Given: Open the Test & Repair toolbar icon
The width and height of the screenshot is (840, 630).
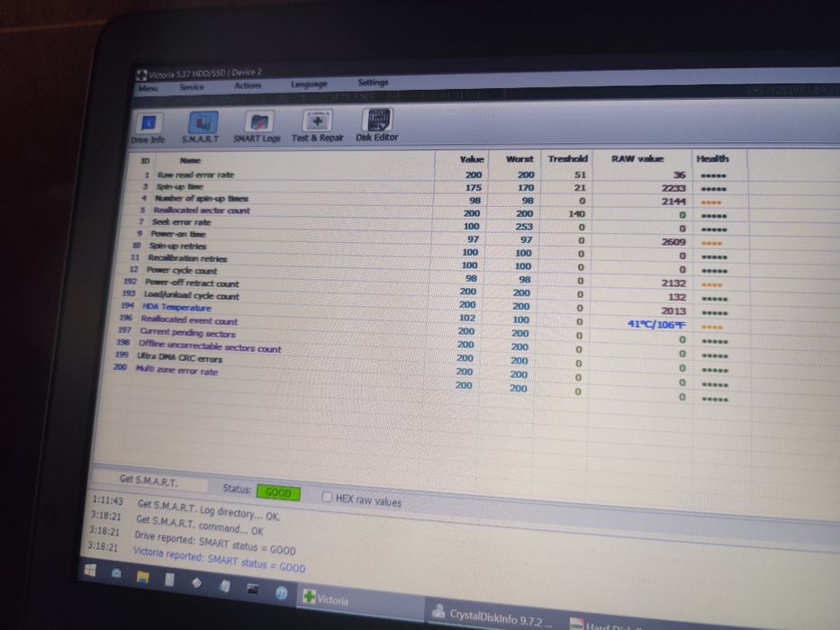Looking at the screenshot, I should (x=317, y=121).
